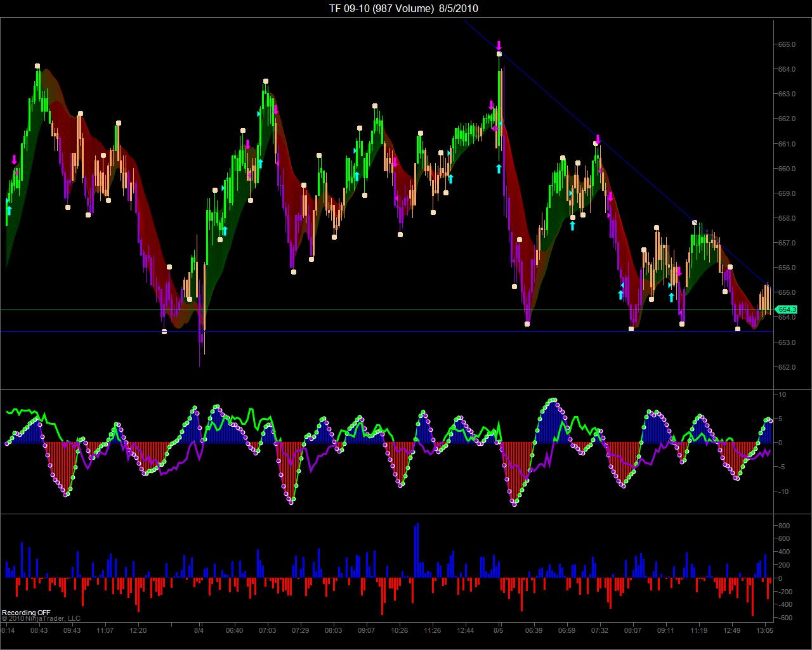Click the 08:43 time axis label
Image resolution: width=812 pixels, height=650 pixels.
coord(39,631)
